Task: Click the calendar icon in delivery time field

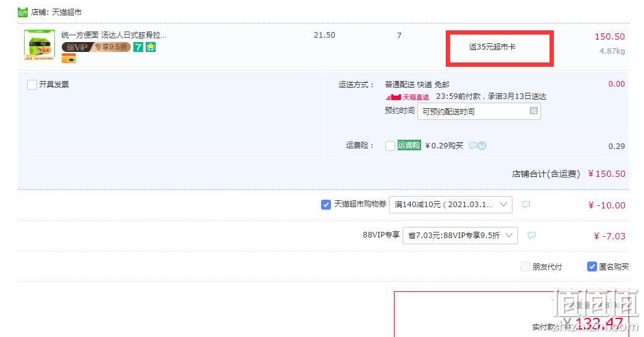Action: pyautogui.click(x=533, y=111)
